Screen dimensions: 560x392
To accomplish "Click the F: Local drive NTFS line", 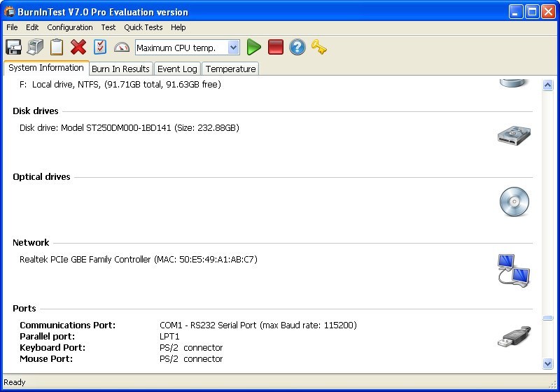I will click(x=120, y=85).
